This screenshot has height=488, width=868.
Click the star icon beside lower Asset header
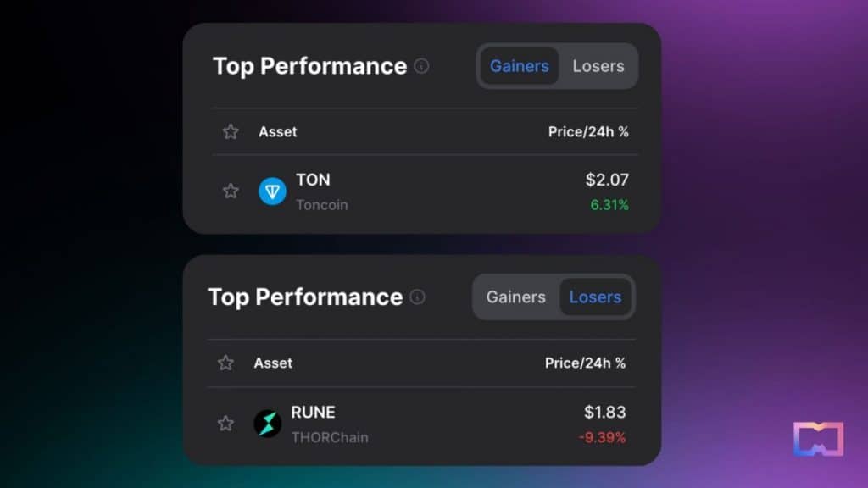225,363
